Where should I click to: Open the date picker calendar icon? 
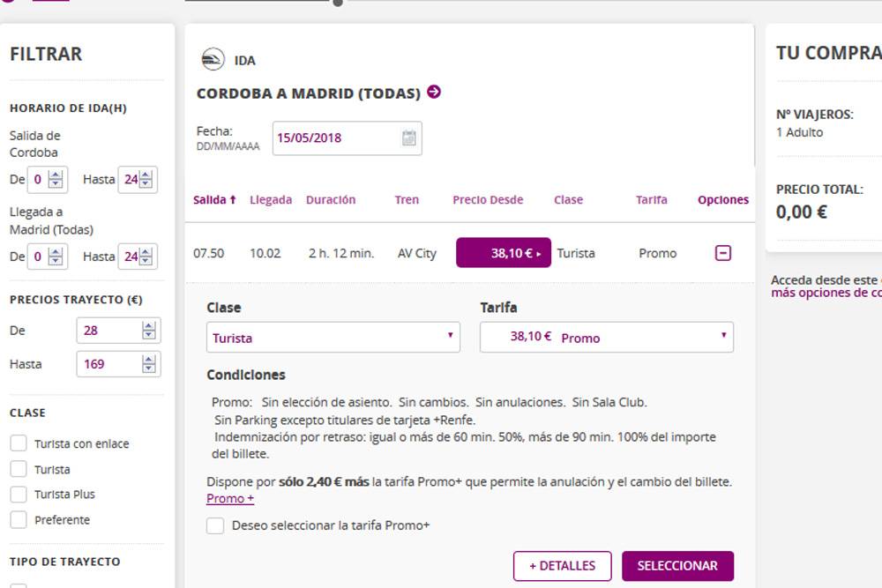tap(408, 138)
